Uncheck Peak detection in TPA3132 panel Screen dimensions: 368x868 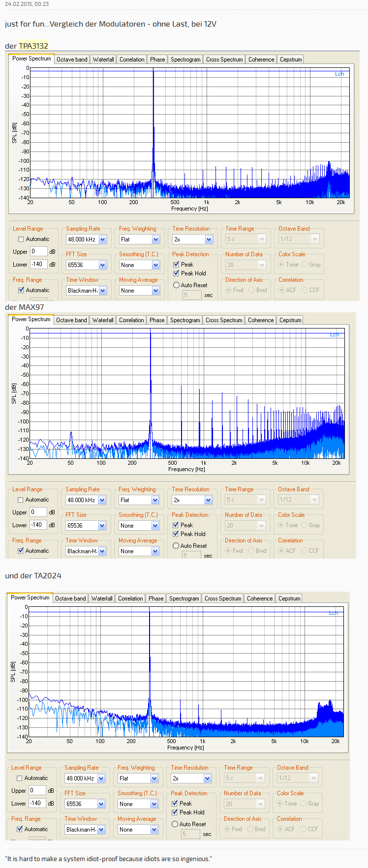coord(176,265)
